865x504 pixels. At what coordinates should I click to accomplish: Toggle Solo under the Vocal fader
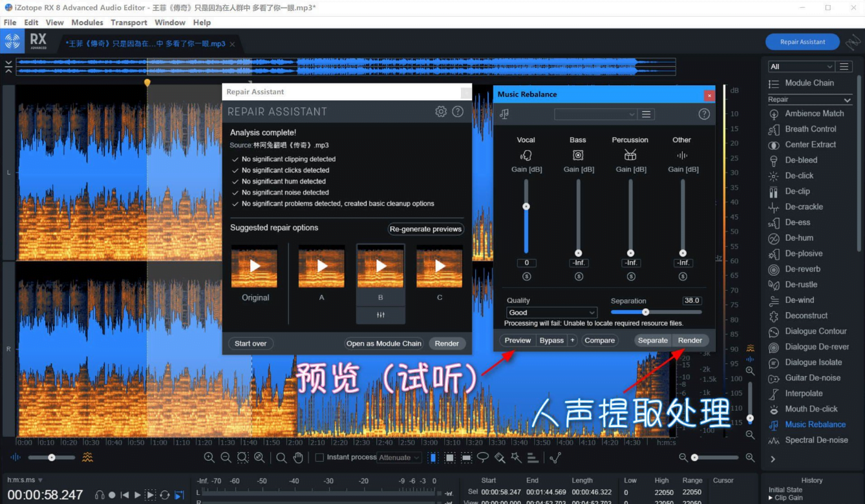click(x=526, y=276)
